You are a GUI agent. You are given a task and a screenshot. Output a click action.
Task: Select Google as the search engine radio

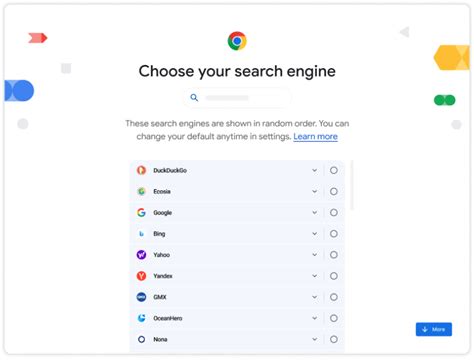(x=334, y=213)
